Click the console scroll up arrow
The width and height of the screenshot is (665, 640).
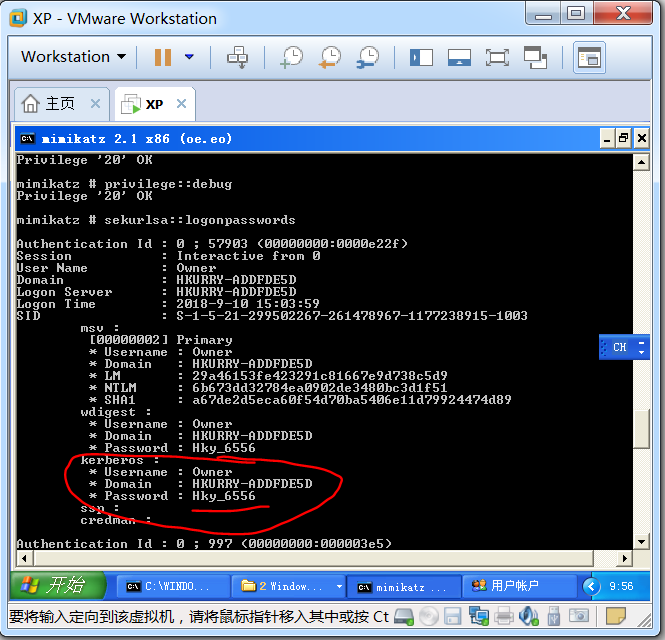[641, 162]
